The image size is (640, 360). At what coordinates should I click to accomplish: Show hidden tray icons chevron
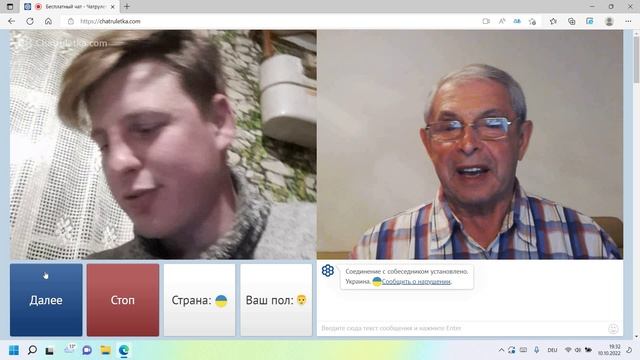click(501, 350)
